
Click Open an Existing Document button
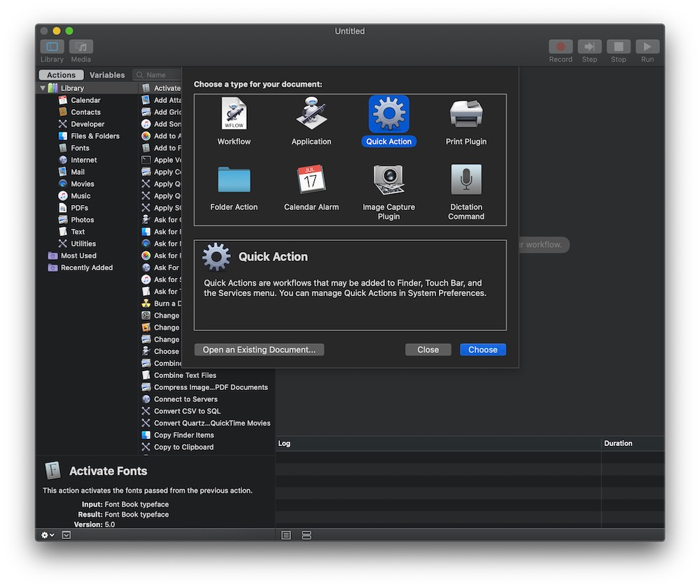tap(259, 349)
